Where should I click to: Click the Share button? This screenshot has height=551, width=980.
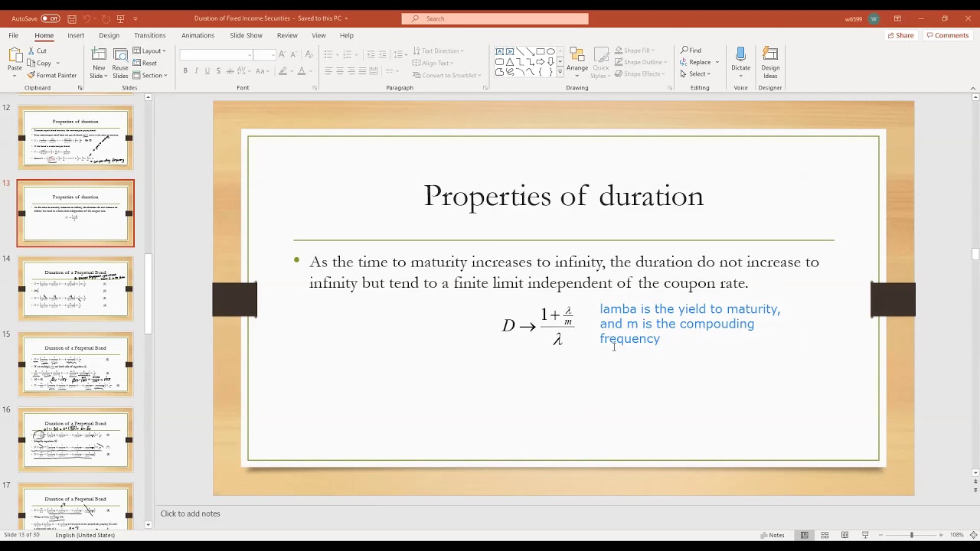click(x=900, y=35)
